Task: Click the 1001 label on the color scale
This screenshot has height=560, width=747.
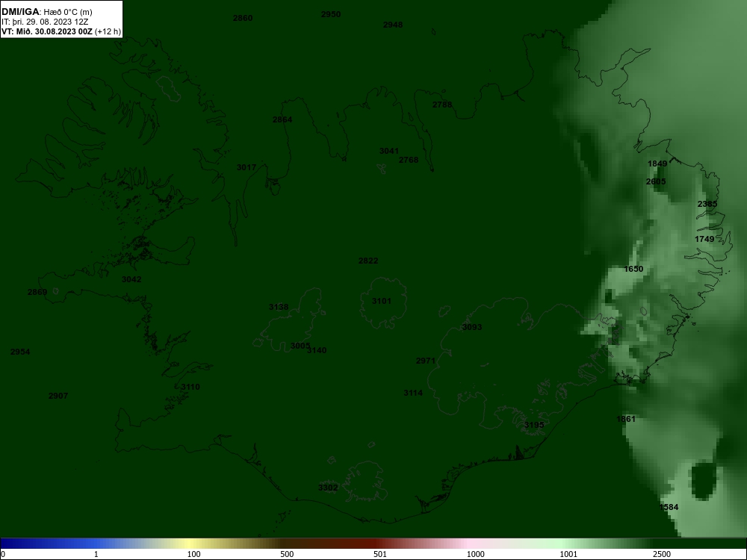Action: click(x=568, y=554)
